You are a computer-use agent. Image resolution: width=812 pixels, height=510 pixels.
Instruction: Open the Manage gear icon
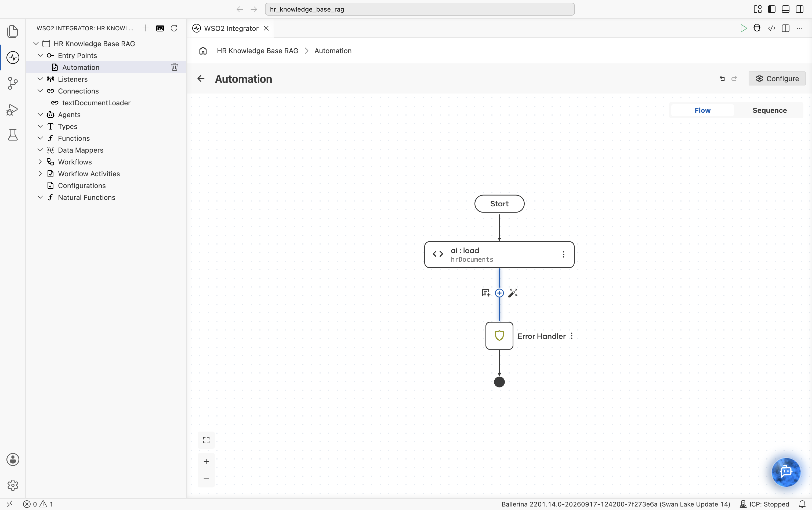coord(13,485)
